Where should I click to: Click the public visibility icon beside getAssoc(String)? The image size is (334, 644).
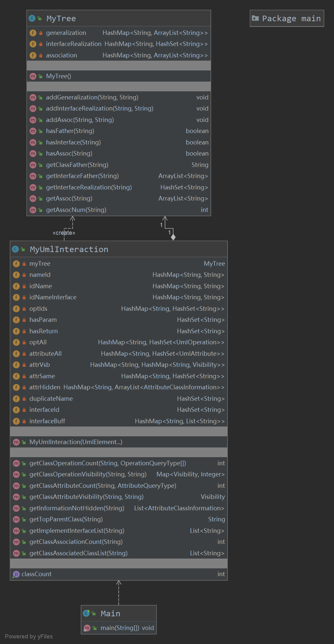pyautogui.click(x=40, y=199)
